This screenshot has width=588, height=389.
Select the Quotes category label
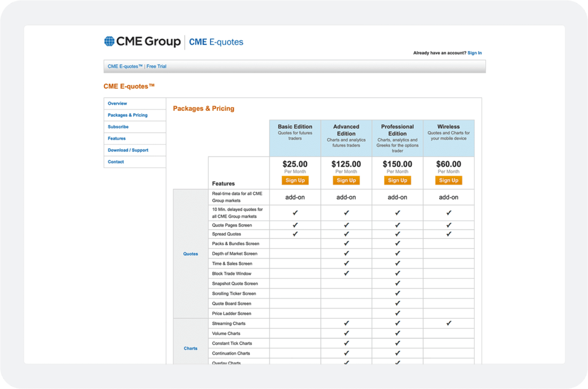click(191, 253)
